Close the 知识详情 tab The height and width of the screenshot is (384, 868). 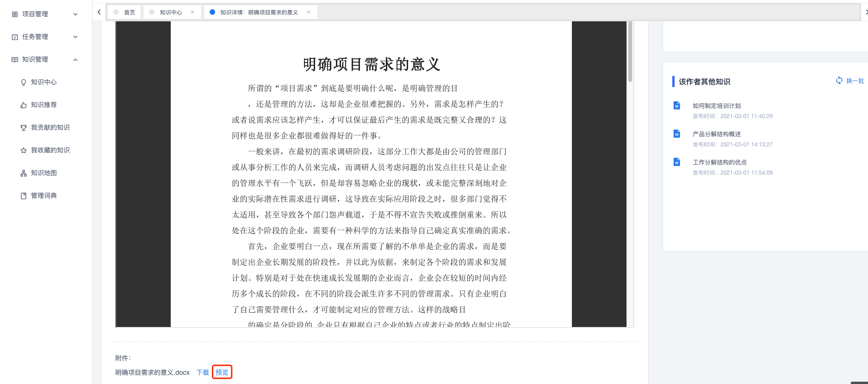[x=309, y=13]
